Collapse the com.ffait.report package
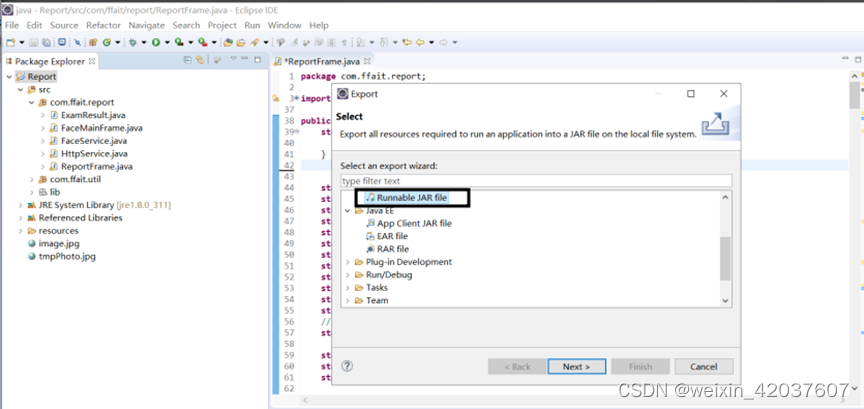 pyautogui.click(x=31, y=103)
